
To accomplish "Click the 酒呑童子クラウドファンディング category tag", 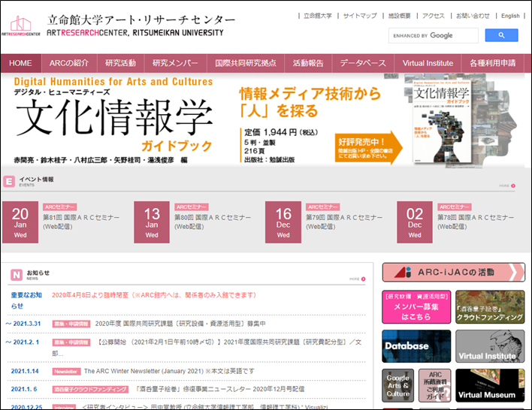I will point(90,389).
